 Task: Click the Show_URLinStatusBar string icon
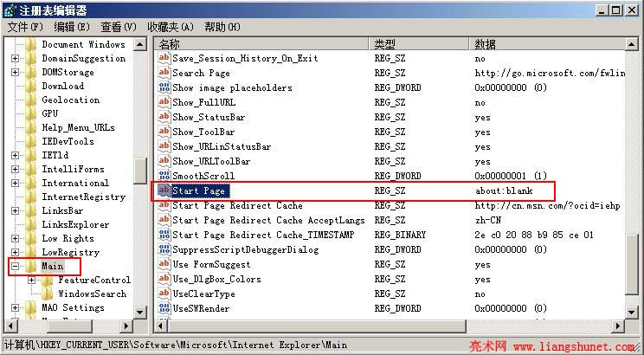point(164,146)
